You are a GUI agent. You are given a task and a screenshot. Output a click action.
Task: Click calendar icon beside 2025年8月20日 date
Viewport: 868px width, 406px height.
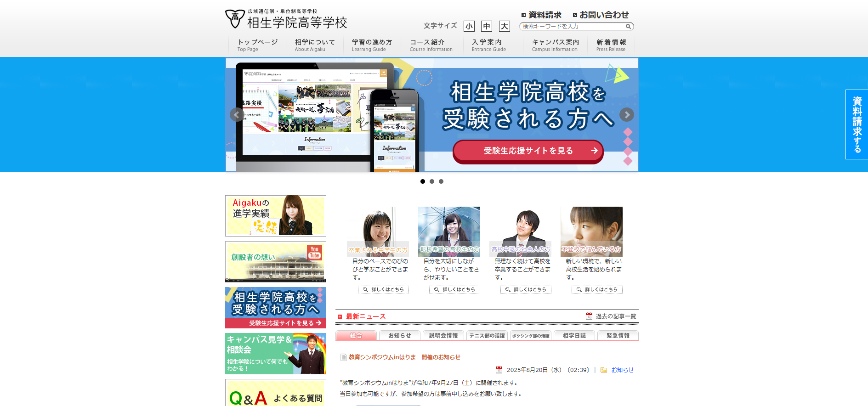[499, 370]
